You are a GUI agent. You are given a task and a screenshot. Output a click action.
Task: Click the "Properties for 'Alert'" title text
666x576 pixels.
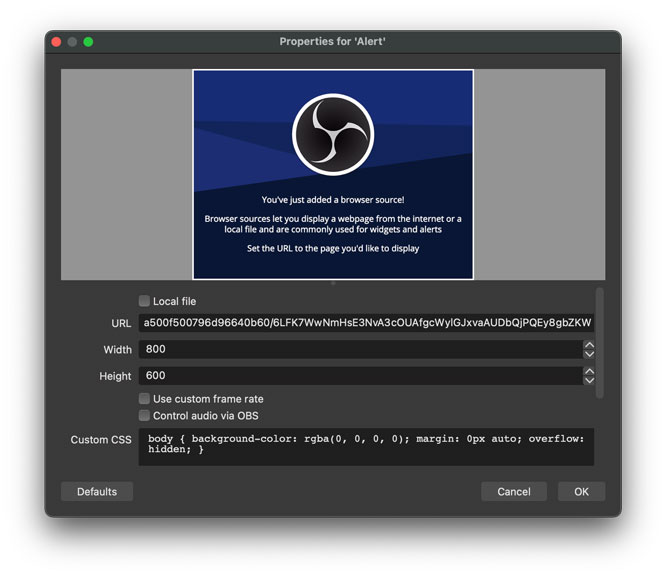(333, 41)
